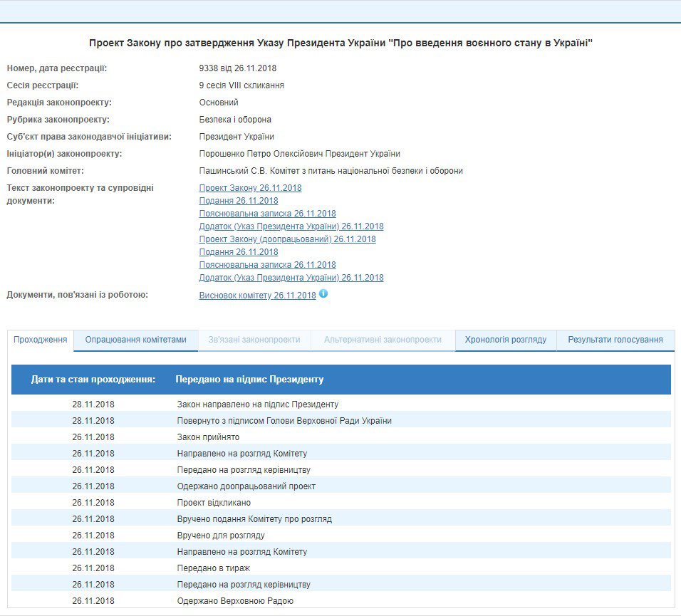Open the second Подання link below доопрацьований
Viewport: 681px width, 616px height.
[239, 252]
